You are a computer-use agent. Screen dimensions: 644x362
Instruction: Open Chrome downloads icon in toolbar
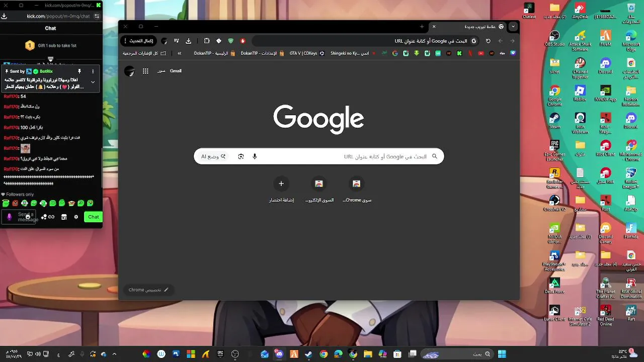[188, 41]
